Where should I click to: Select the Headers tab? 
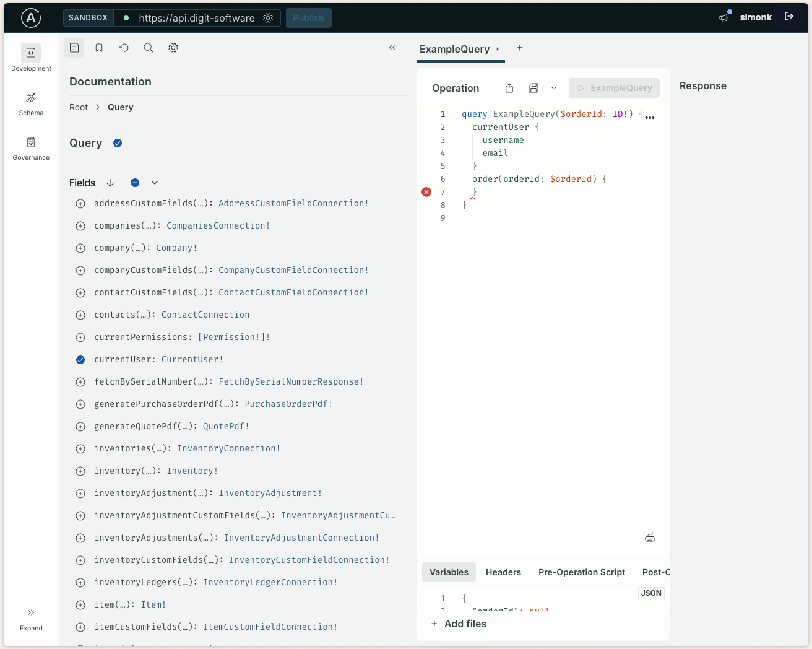[x=503, y=572]
